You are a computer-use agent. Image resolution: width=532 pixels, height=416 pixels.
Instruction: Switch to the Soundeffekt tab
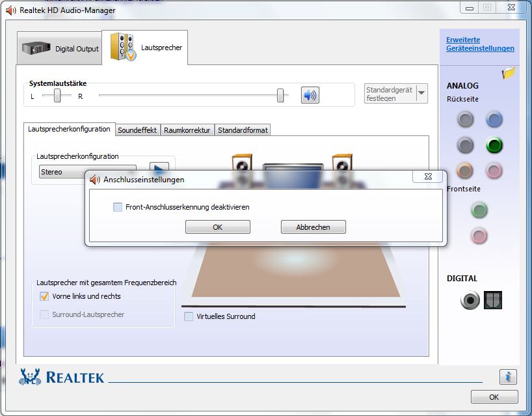coord(137,130)
